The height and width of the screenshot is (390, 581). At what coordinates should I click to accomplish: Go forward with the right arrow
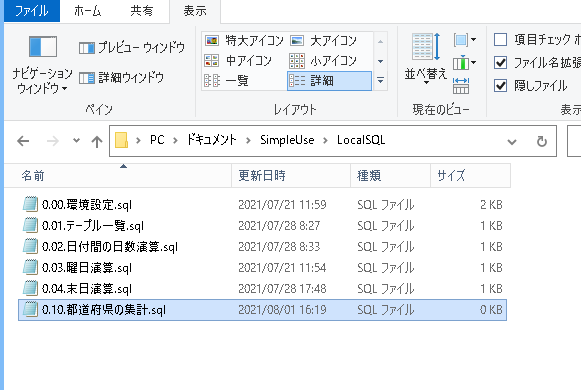(x=53, y=141)
